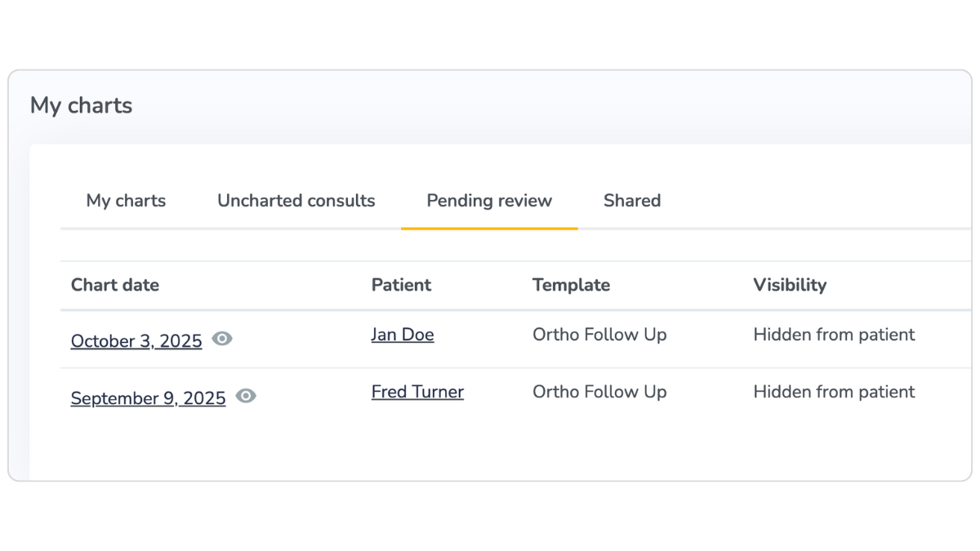Viewport: 980px width, 551px height.
Task: View patient Fred Turner's profile
Action: coord(417,392)
